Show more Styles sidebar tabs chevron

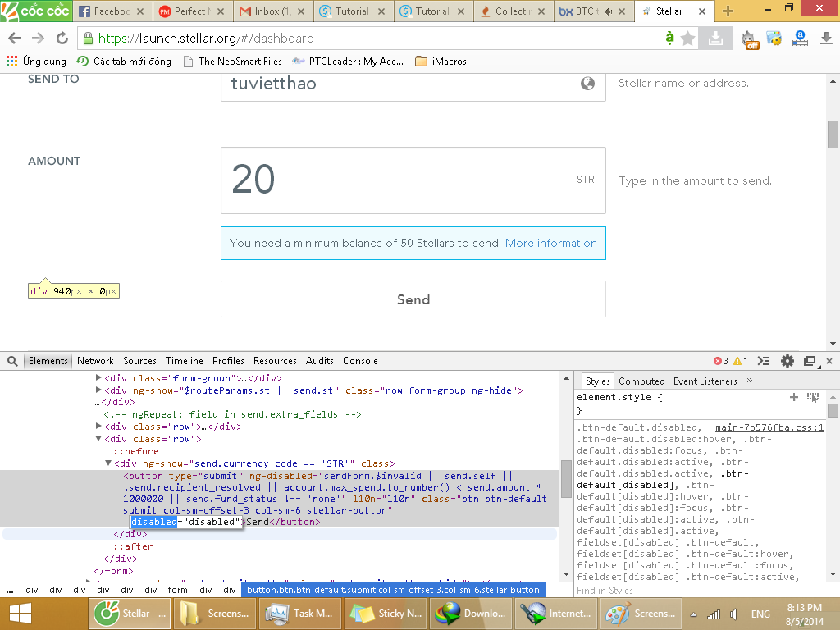click(749, 381)
